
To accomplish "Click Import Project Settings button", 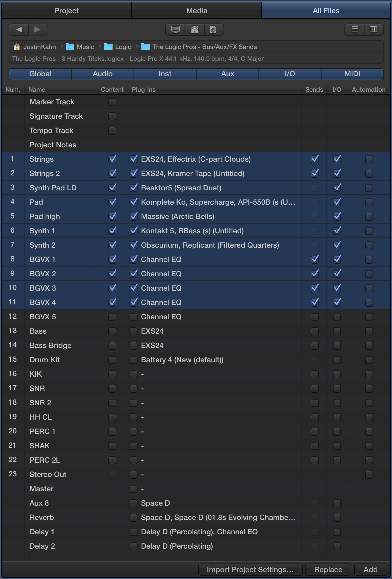I will pos(250,570).
